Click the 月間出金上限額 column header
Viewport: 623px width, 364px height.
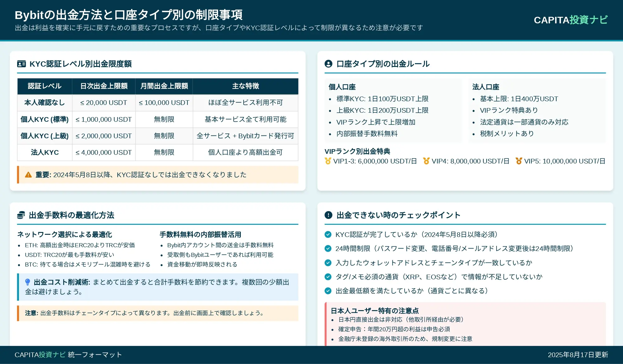pyautogui.click(x=164, y=86)
